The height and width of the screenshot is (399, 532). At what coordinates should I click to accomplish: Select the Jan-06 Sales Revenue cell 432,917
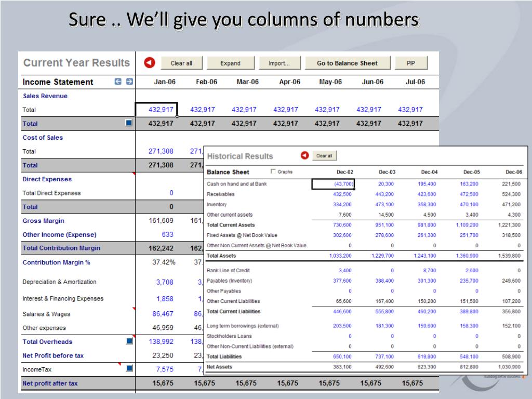click(x=156, y=110)
